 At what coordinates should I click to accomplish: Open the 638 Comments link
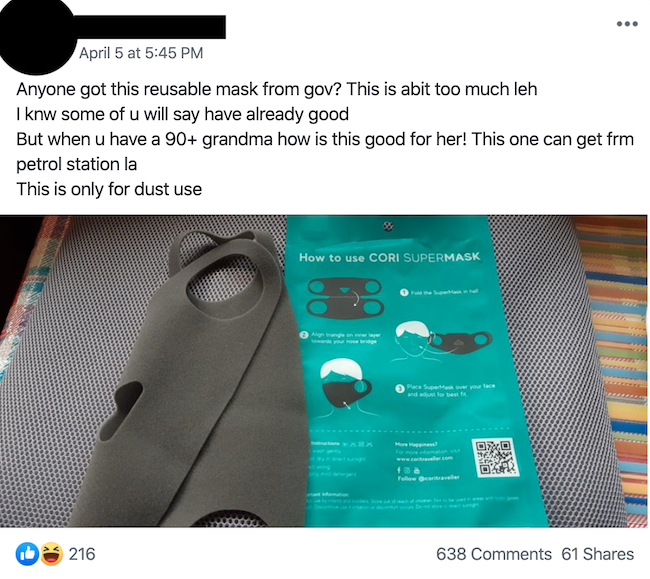coord(493,554)
